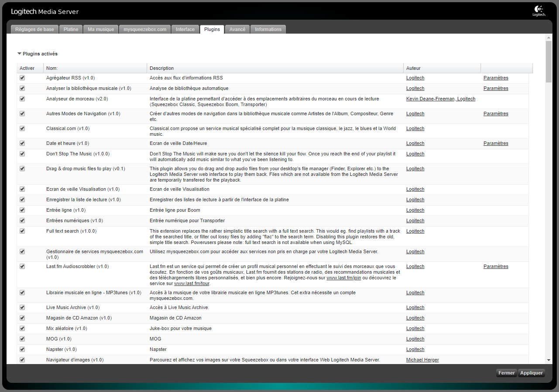
Task: Open the Michael Herger author link
Action: coord(422,360)
